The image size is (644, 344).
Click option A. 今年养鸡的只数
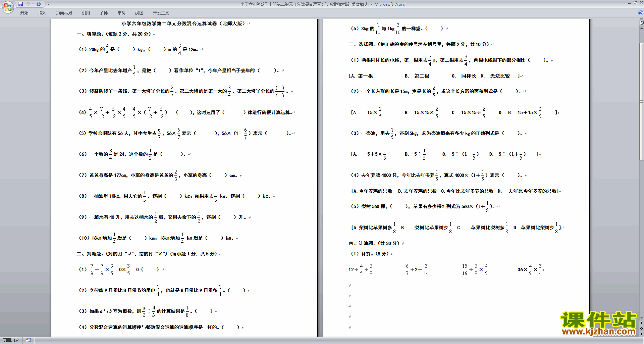[x=372, y=191]
